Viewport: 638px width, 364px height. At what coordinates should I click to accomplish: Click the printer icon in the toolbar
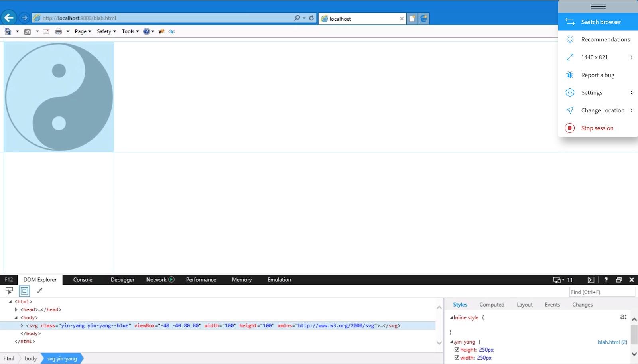click(x=58, y=31)
